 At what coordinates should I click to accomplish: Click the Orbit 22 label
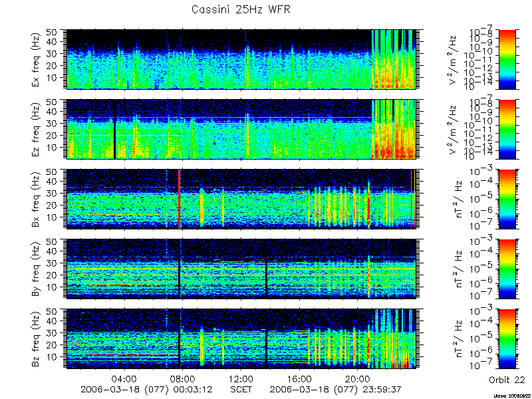[507, 380]
